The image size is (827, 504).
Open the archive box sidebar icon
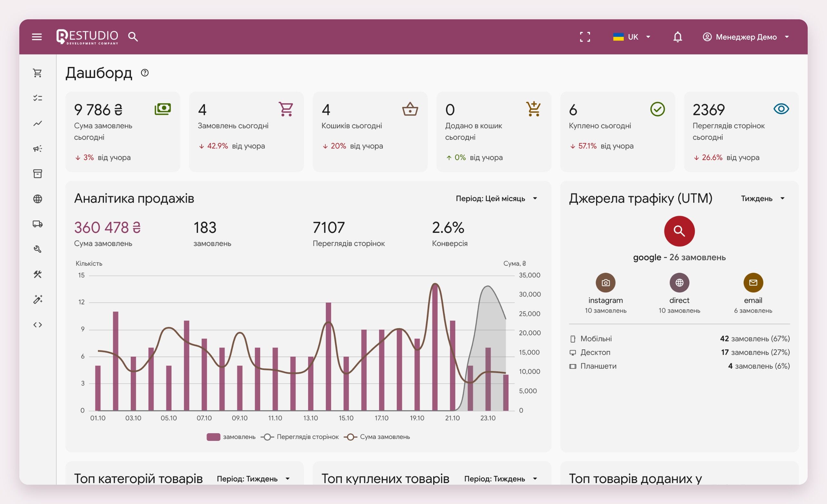click(38, 174)
